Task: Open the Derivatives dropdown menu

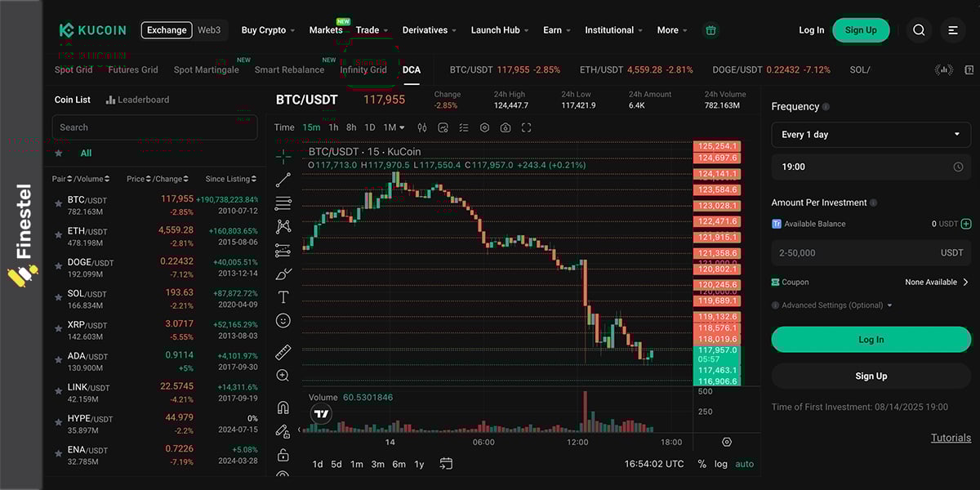Action: [430, 30]
